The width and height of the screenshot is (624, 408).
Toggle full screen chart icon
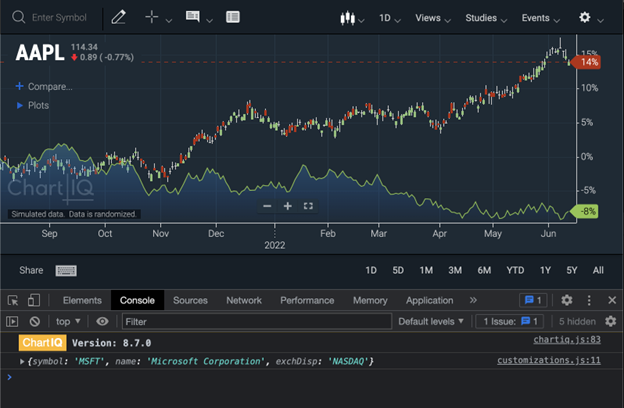point(308,206)
